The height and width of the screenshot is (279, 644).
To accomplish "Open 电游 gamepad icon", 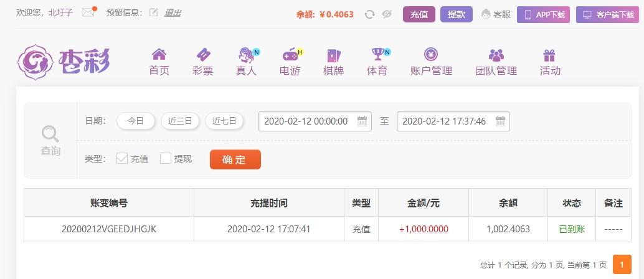I will [290, 54].
